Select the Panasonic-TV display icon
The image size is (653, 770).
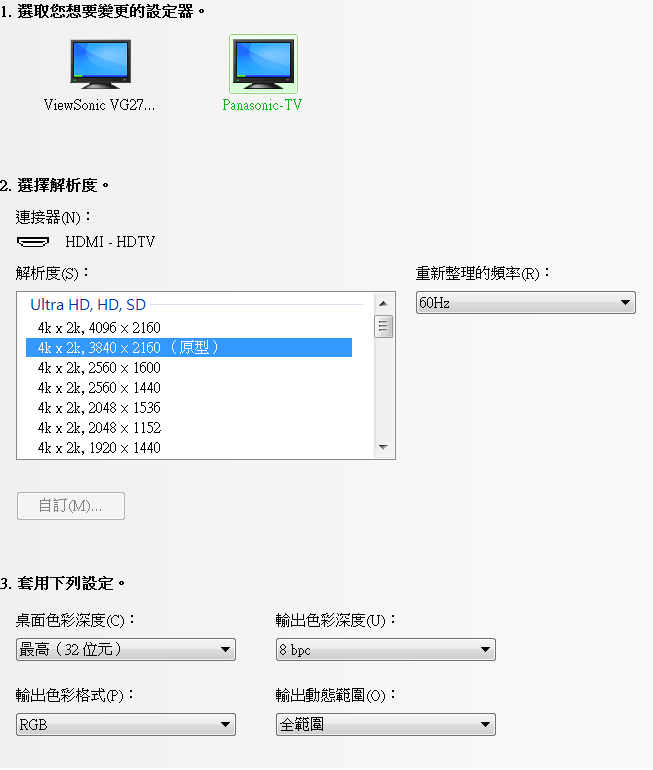(263, 64)
